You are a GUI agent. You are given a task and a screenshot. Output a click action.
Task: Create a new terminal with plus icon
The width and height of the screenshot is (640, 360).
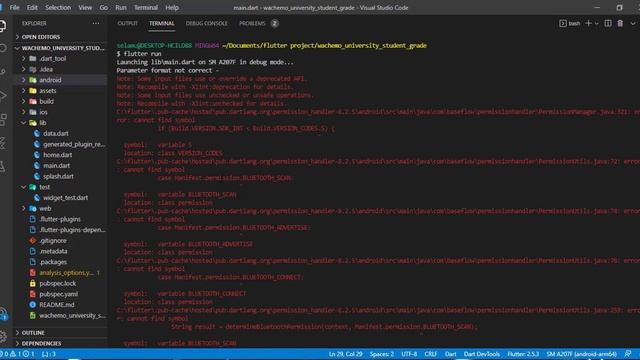click(588, 23)
